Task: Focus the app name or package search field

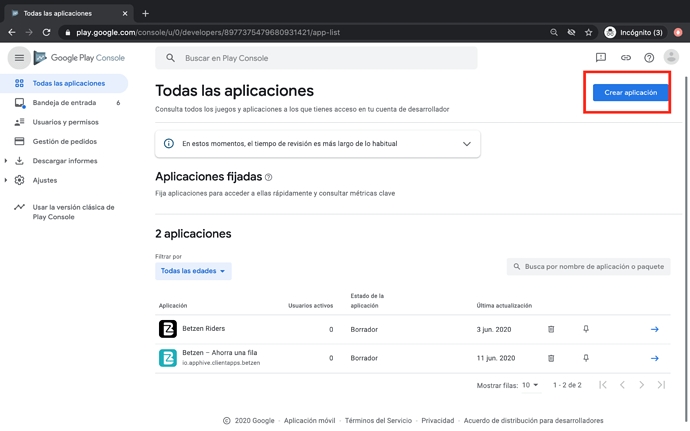Action: tap(588, 267)
